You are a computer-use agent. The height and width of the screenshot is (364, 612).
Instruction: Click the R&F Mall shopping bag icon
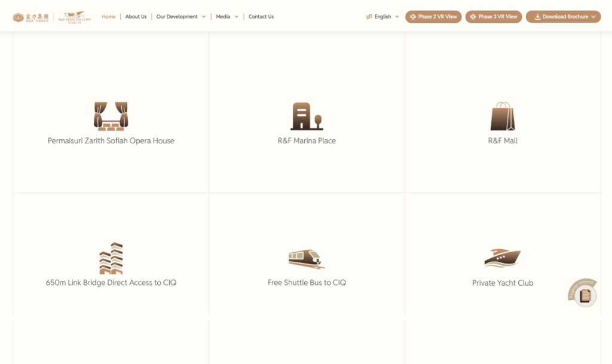503,117
